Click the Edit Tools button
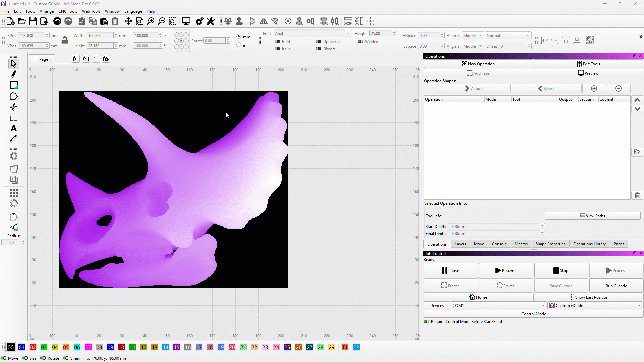Screen dimensions: 644x362 click(x=588, y=64)
